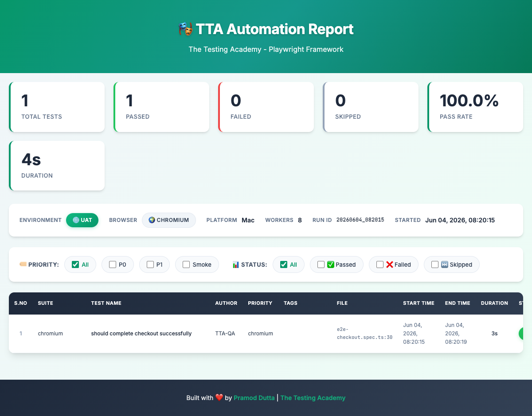532x416 pixels.
Task: Click the globe icon in UAT badge
Action: click(76, 220)
